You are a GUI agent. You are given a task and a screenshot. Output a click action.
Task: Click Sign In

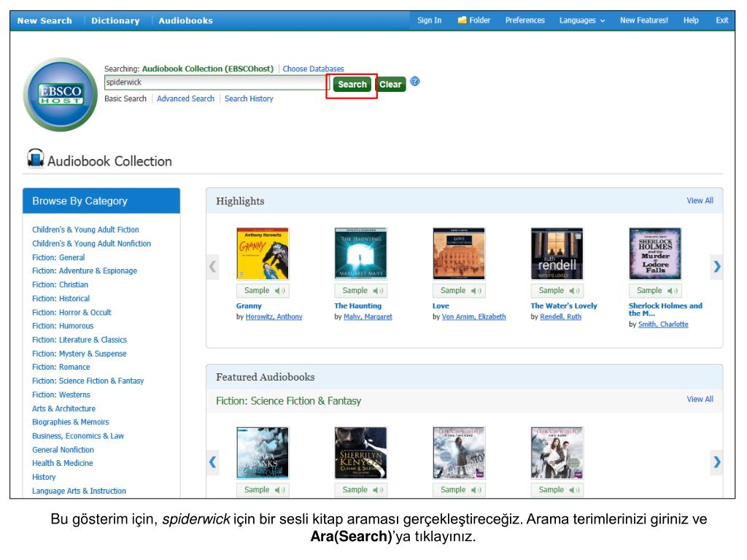(429, 20)
